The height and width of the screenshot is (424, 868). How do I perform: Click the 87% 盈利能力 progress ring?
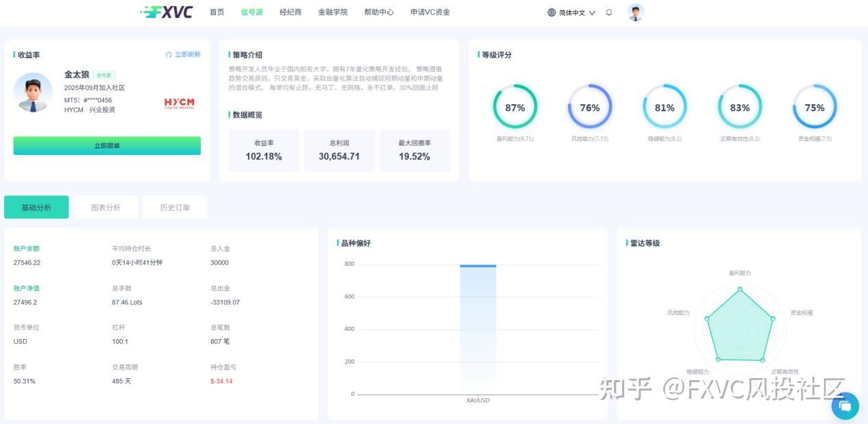click(515, 108)
